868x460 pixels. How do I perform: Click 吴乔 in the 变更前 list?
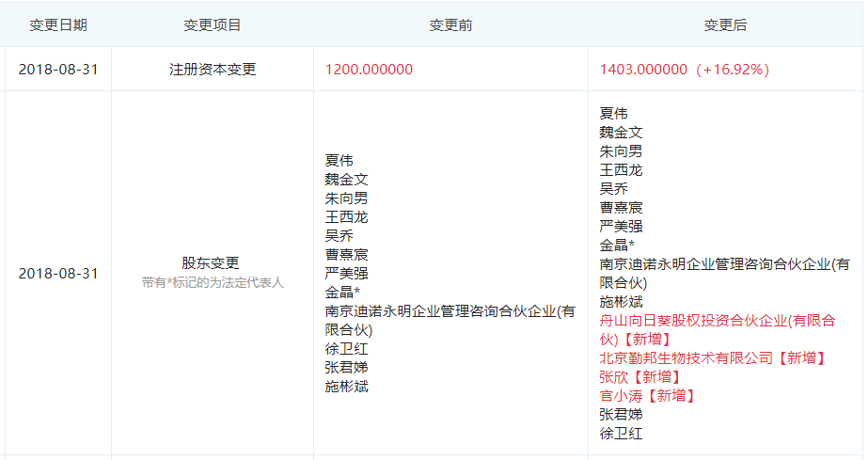click(339, 236)
